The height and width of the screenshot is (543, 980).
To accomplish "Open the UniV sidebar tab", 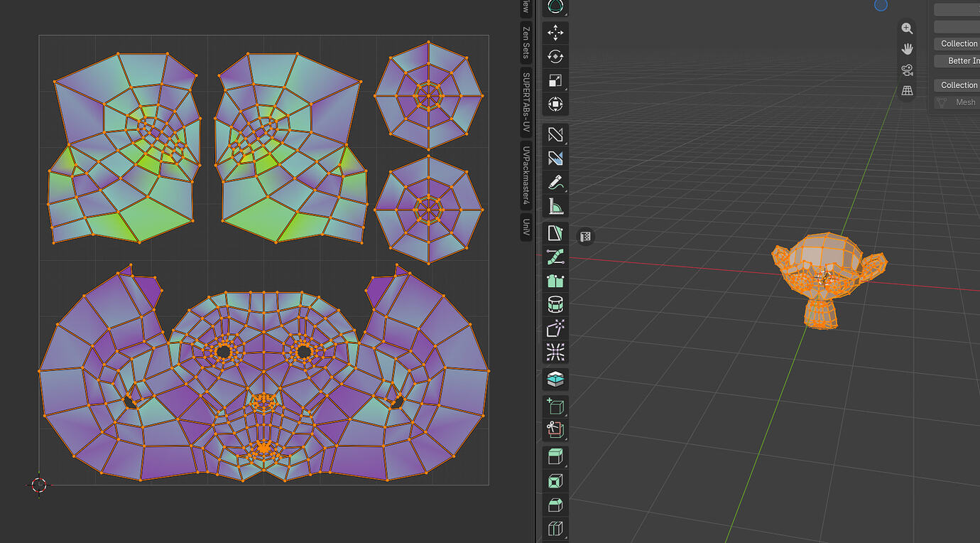I will (526, 227).
